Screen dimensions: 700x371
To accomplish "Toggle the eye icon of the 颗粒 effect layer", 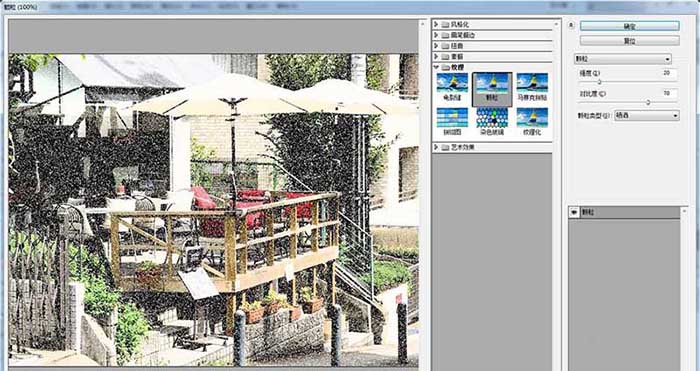I will (573, 213).
